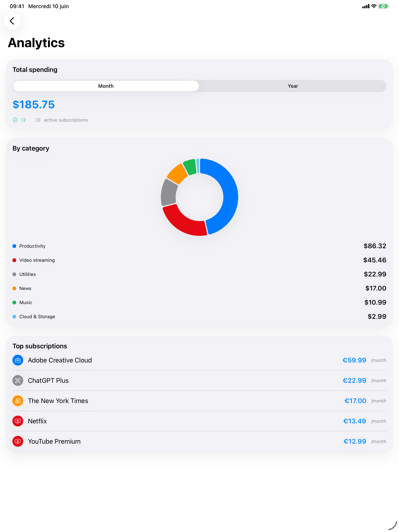Open ChatGPT Plus subscription

point(199,381)
